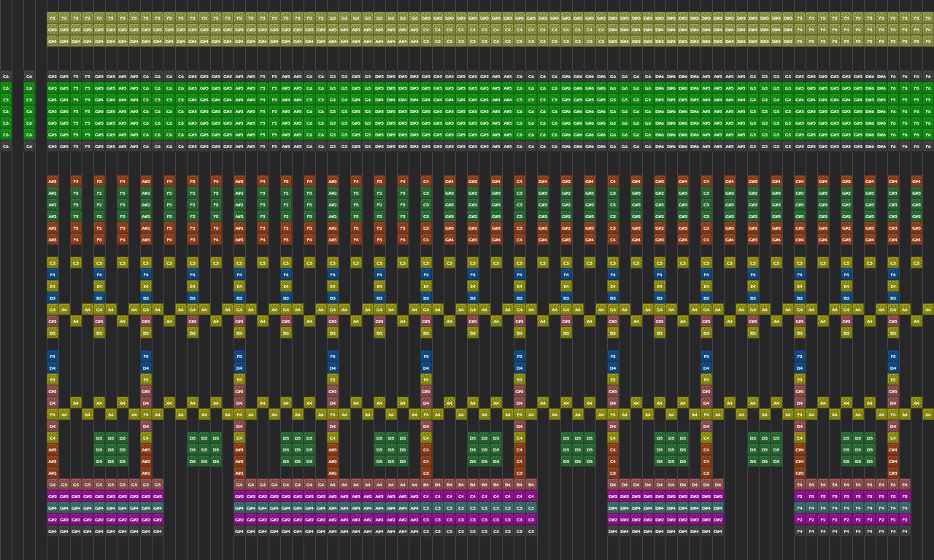Select the first gray G#5 note below the green rows
This screenshot has height=560, width=934.
[53, 147]
